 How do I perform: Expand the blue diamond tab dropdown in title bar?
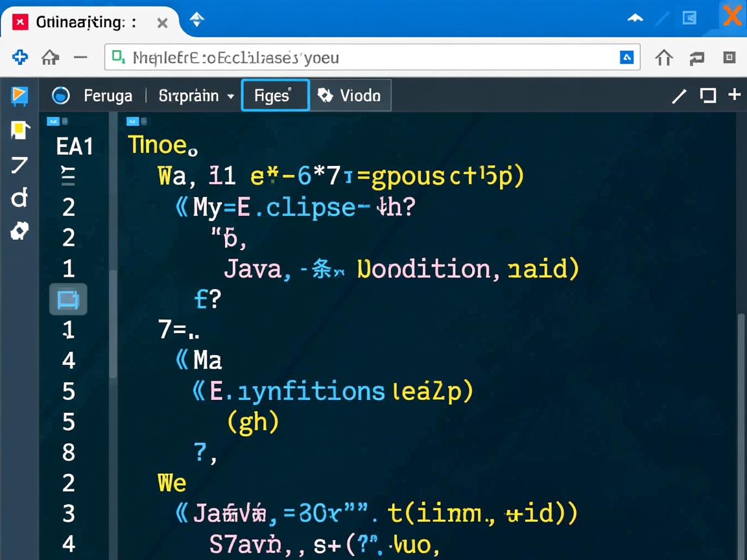coord(197,19)
